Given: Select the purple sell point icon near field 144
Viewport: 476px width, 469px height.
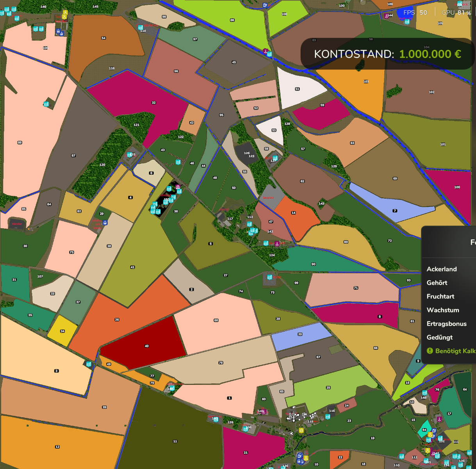Looking at the screenshot, I should pyautogui.click(x=387, y=16).
